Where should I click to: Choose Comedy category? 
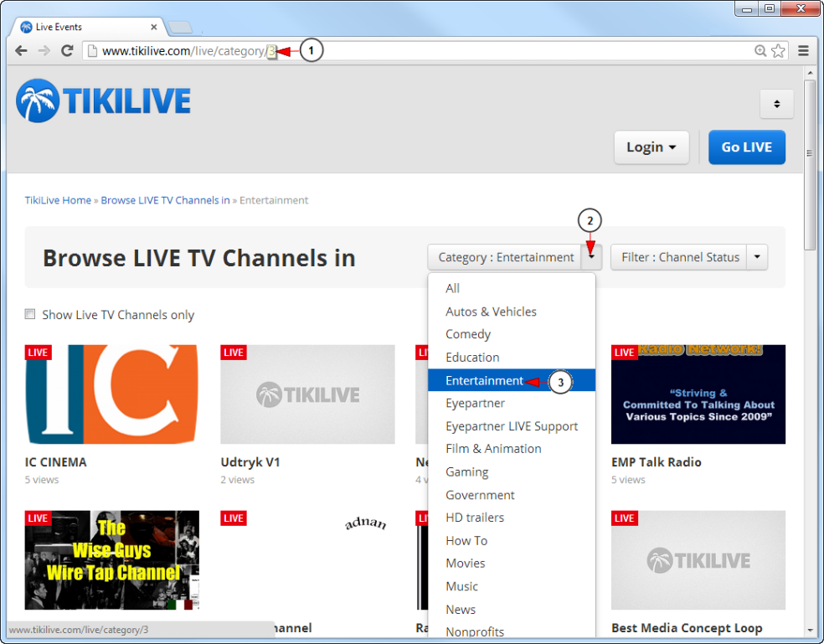point(512,334)
